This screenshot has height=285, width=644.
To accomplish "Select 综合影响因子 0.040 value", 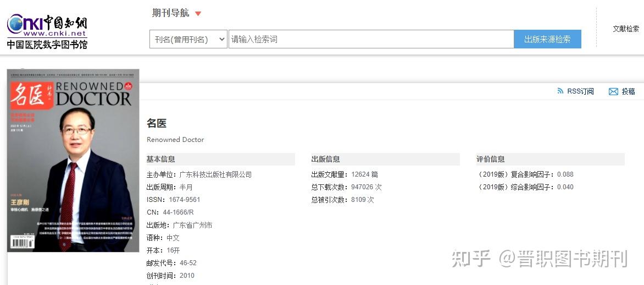I will [565, 187].
